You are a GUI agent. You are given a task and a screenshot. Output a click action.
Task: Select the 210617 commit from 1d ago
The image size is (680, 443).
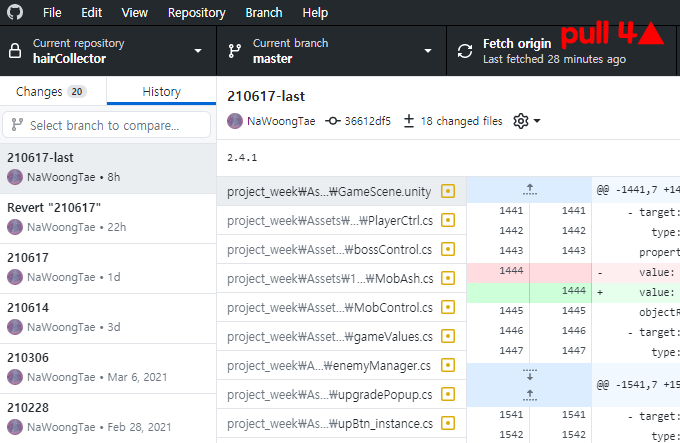tap(108, 268)
